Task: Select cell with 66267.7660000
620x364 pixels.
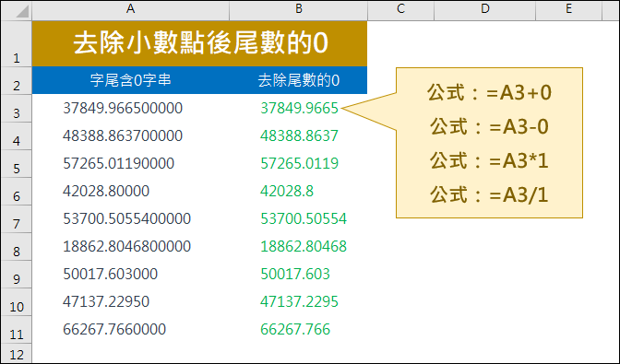Action: click(130, 329)
